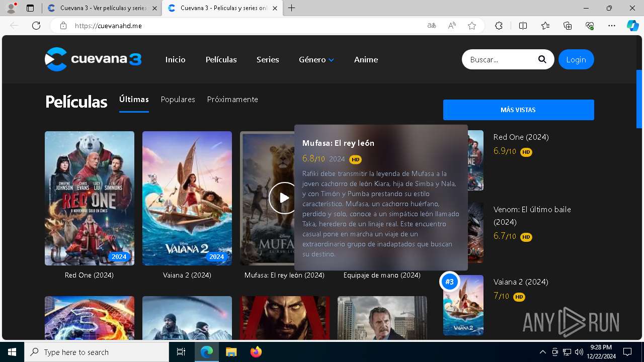
Task: Open the Red One movie poster
Action: (x=90, y=198)
